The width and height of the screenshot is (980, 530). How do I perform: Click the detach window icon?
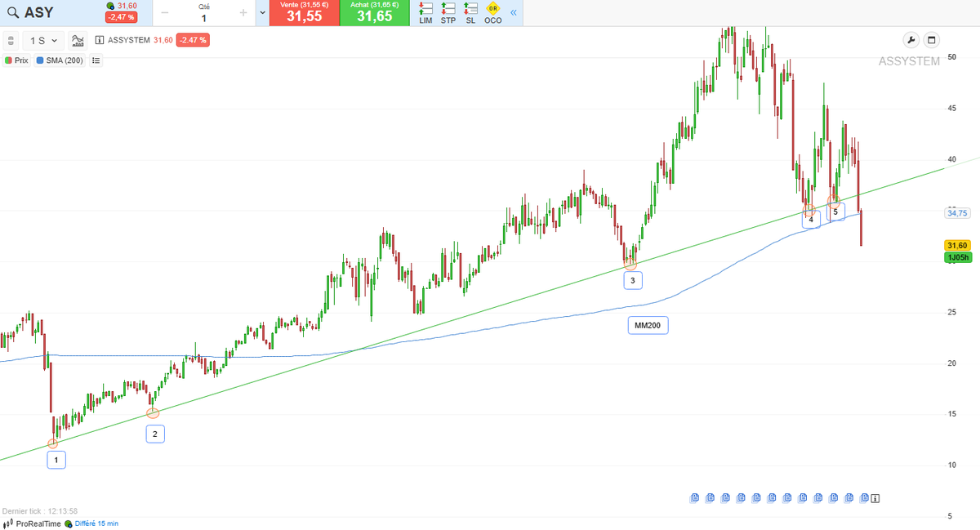tap(932, 40)
